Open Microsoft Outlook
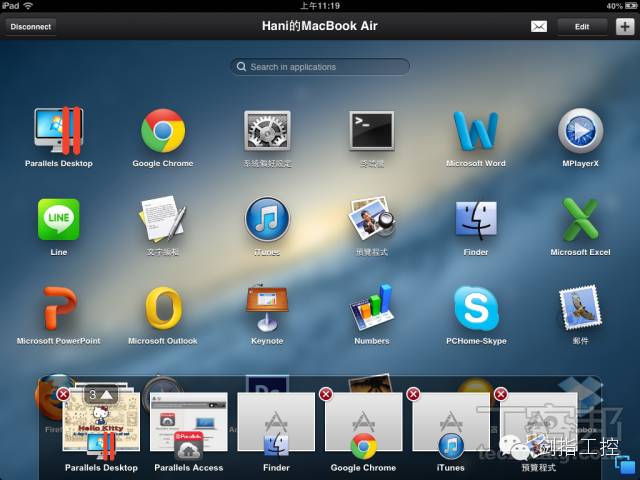Viewport: 640px width, 480px height. coord(163,309)
